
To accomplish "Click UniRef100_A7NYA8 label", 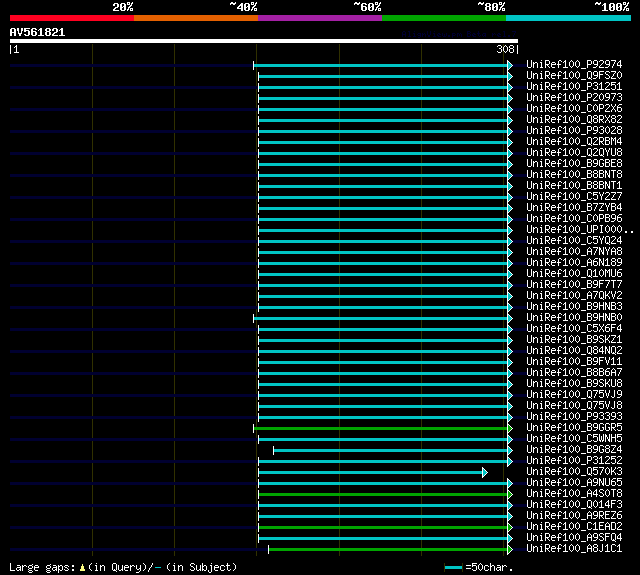I will pos(574,252).
